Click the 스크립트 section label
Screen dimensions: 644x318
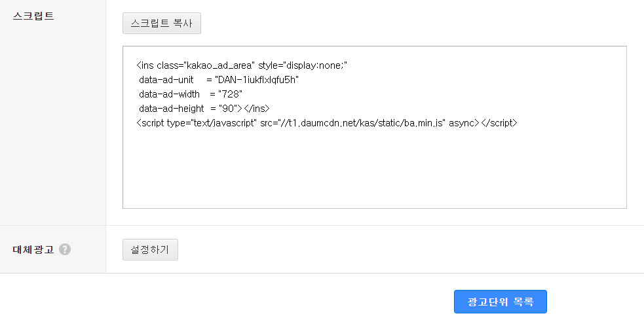pyautogui.click(x=33, y=16)
